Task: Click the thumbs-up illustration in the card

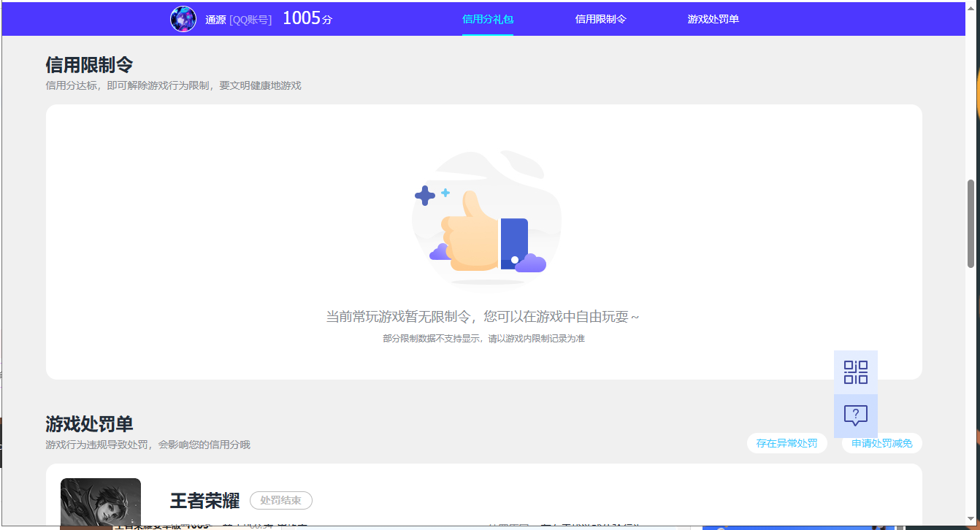Action: coord(487,218)
